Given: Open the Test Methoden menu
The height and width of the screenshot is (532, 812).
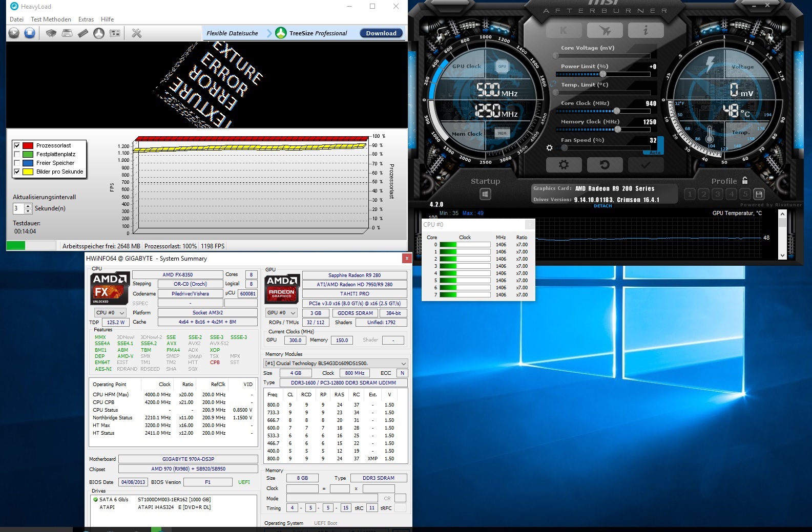Looking at the screenshot, I should tap(51, 19).
